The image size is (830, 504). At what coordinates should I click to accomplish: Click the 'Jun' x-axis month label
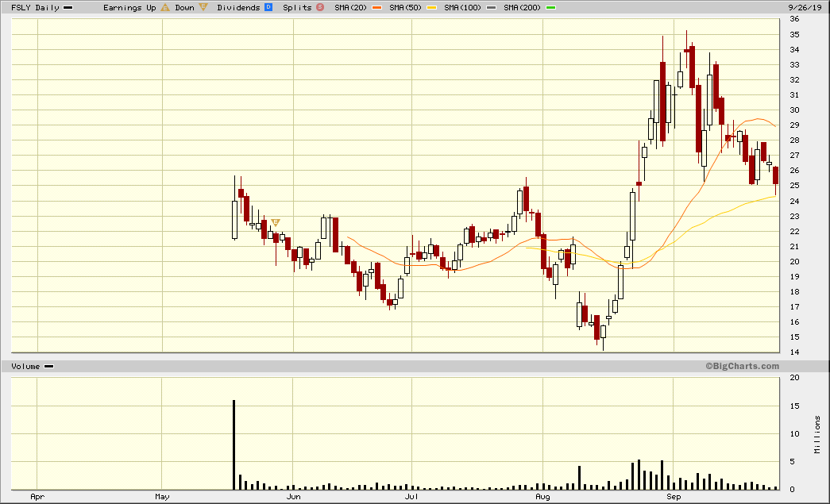point(293,497)
